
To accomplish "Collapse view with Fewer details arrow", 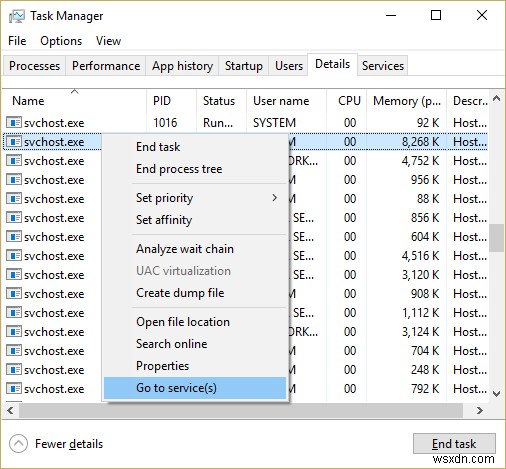I will pos(18,444).
